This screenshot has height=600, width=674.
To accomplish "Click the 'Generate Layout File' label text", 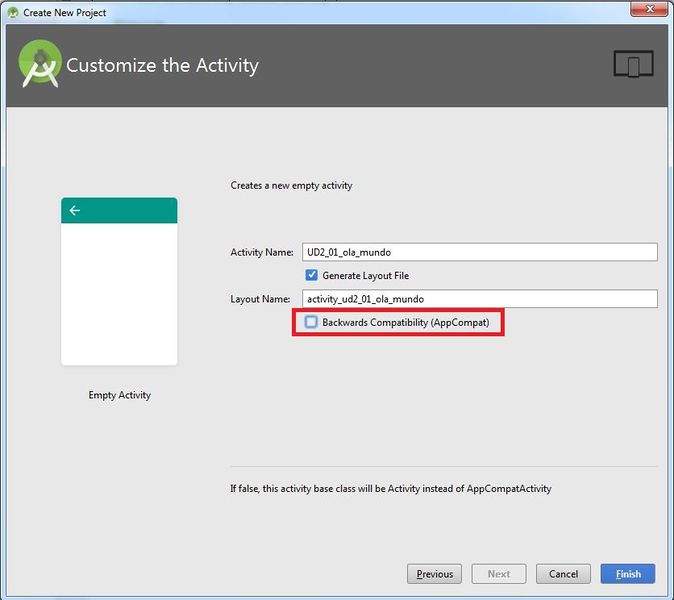I will click(x=365, y=276).
